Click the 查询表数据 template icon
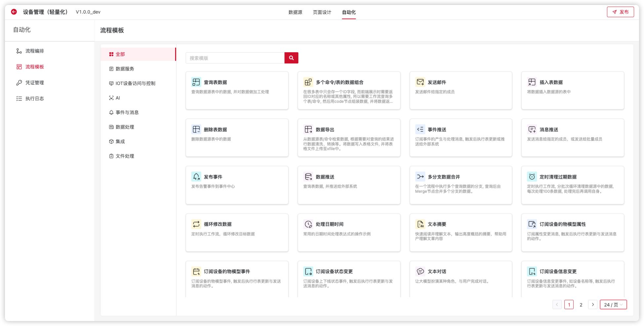The width and height of the screenshot is (644, 326). [x=196, y=82]
